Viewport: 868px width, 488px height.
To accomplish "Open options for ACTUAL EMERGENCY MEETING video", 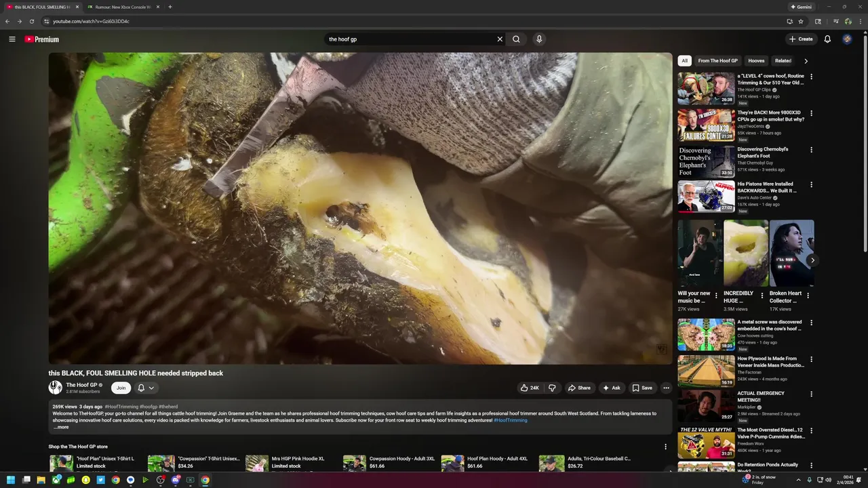I will pyautogui.click(x=811, y=394).
